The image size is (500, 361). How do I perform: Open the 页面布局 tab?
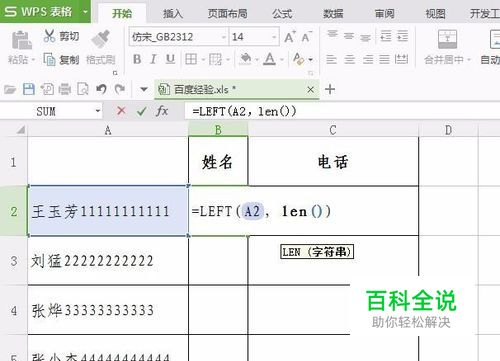tap(228, 14)
